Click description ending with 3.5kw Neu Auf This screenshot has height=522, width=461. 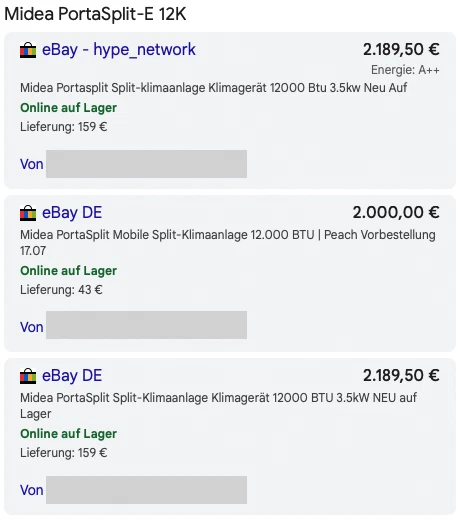point(213,88)
